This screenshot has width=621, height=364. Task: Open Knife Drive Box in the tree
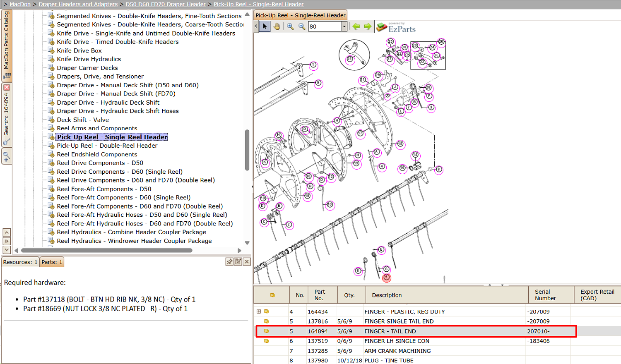click(79, 50)
